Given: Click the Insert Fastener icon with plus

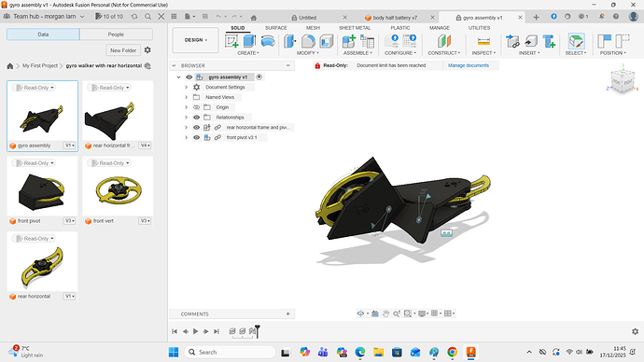Looking at the screenshot, I should [549, 41].
